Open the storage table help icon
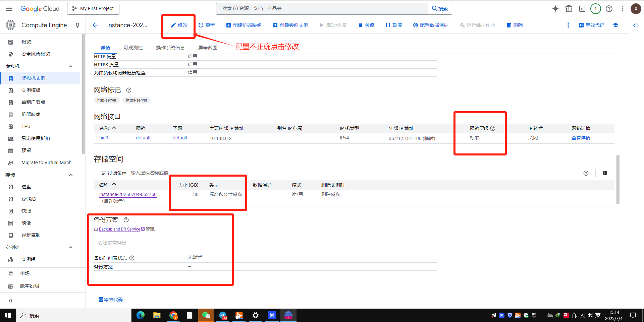The width and height of the screenshot is (644, 322). point(586,173)
